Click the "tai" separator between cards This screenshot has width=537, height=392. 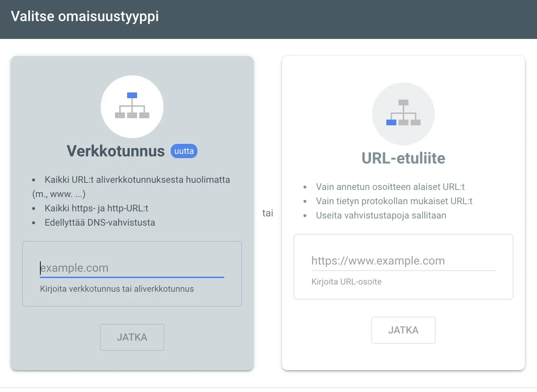pos(267,213)
